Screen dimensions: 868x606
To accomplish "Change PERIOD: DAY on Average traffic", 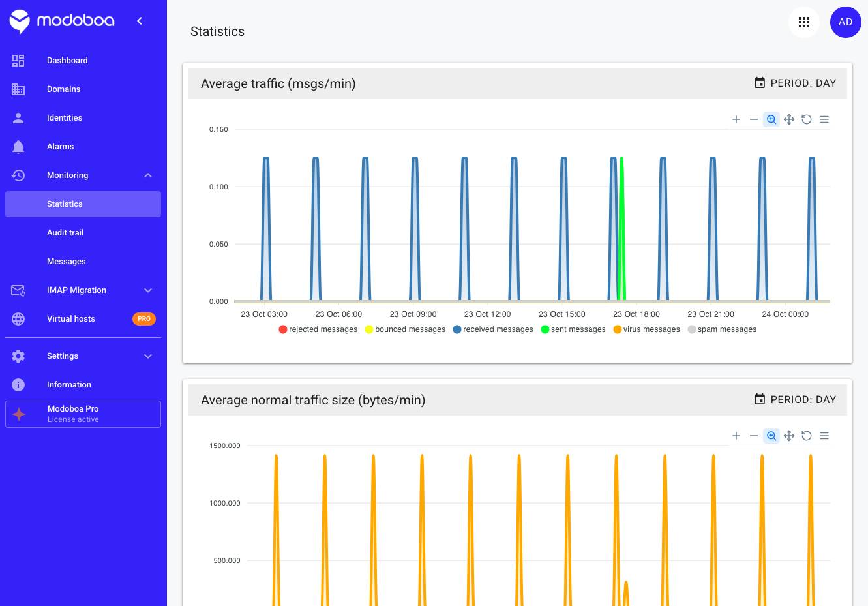I will click(x=795, y=83).
